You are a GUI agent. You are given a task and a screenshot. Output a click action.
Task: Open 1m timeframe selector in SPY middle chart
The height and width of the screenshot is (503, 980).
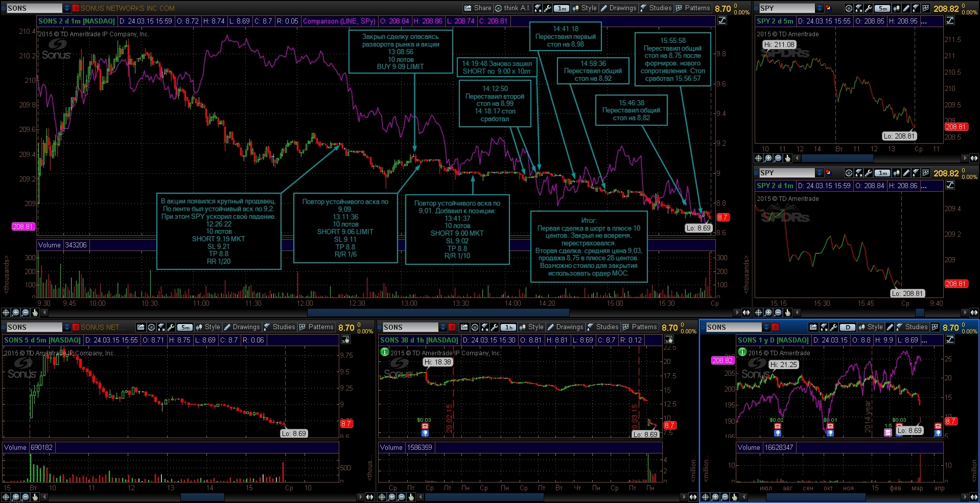(882, 173)
